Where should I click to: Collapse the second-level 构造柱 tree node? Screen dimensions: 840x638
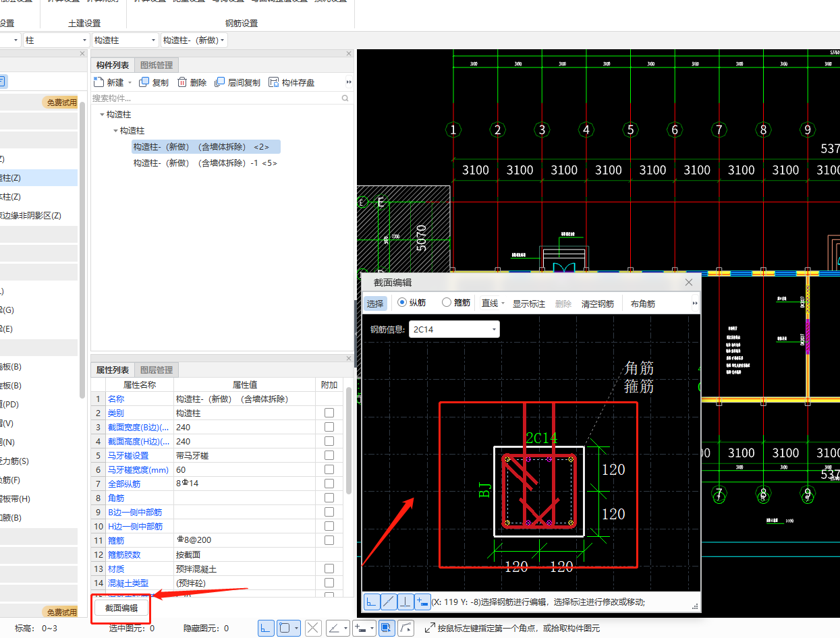click(x=115, y=130)
